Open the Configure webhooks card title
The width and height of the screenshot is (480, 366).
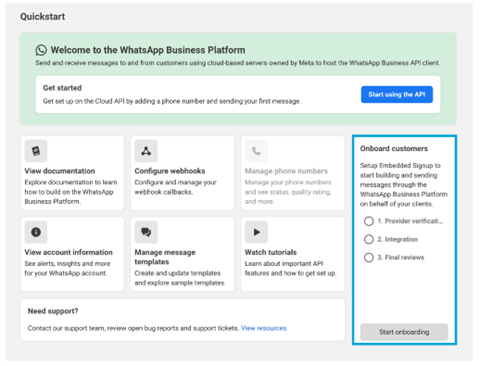[170, 171]
